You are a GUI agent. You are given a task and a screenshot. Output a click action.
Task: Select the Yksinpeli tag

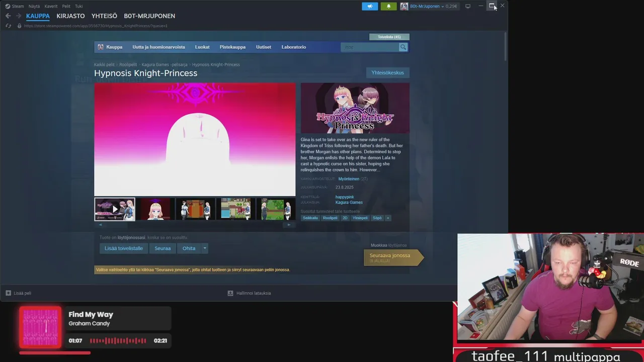[360, 218]
